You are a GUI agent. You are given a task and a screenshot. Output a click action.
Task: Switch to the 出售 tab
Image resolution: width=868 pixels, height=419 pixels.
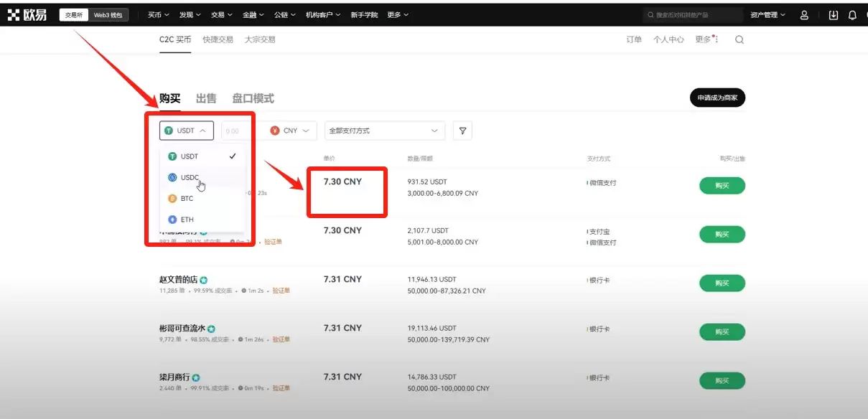[x=206, y=98]
